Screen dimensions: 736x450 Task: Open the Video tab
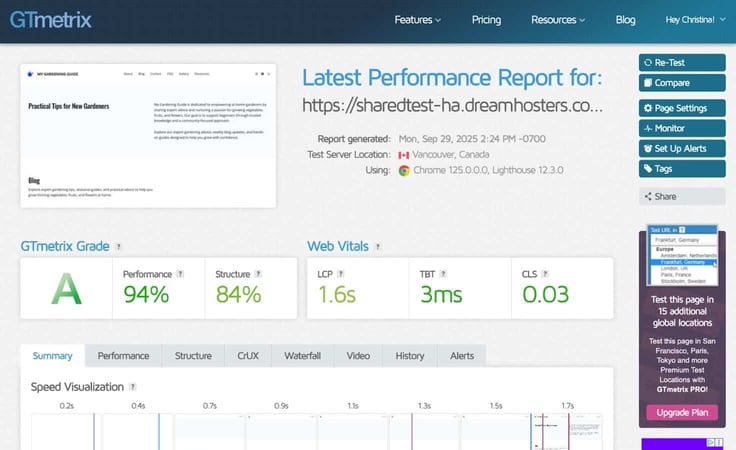[358, 356]
